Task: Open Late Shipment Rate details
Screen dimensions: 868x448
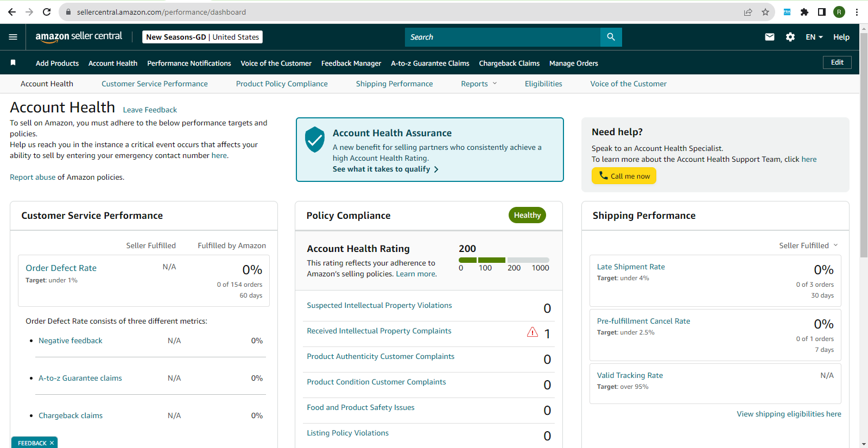Action: [x=631, y=267]
